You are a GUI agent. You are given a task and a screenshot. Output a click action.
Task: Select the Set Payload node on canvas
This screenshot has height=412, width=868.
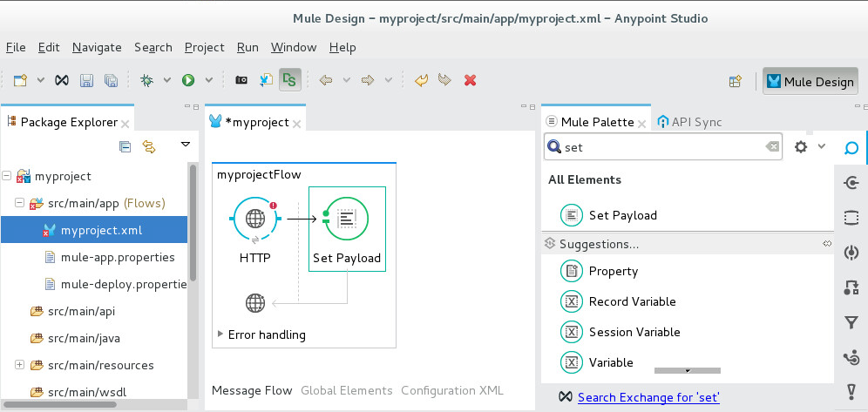tap(347, 229)
